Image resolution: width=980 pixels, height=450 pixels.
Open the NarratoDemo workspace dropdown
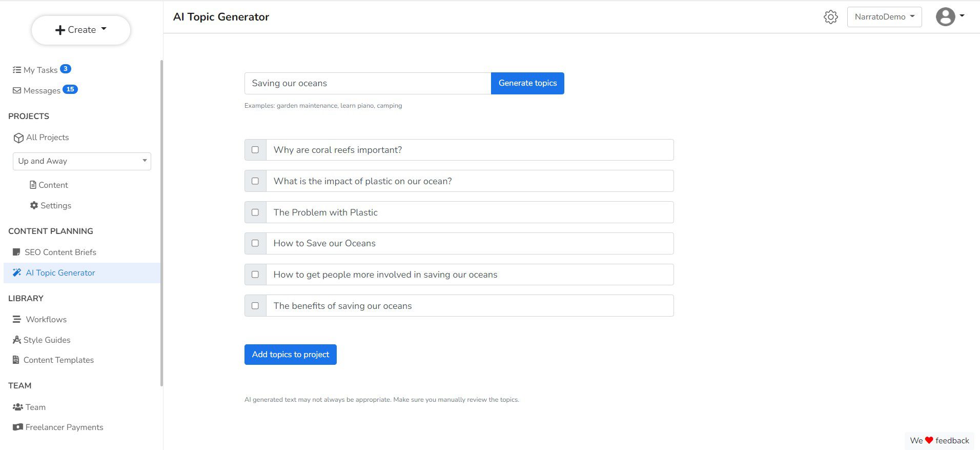click(884, 17)
